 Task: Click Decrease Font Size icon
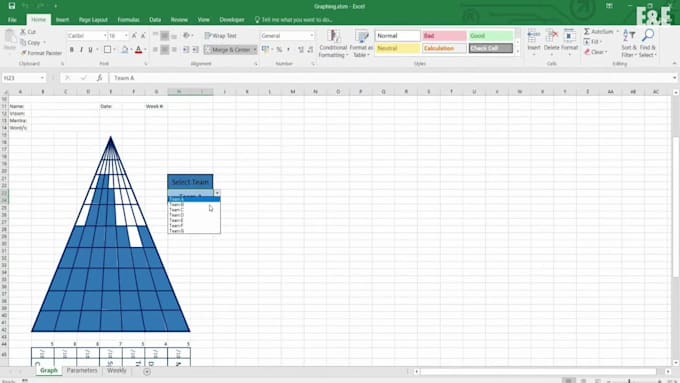[143, 36]
